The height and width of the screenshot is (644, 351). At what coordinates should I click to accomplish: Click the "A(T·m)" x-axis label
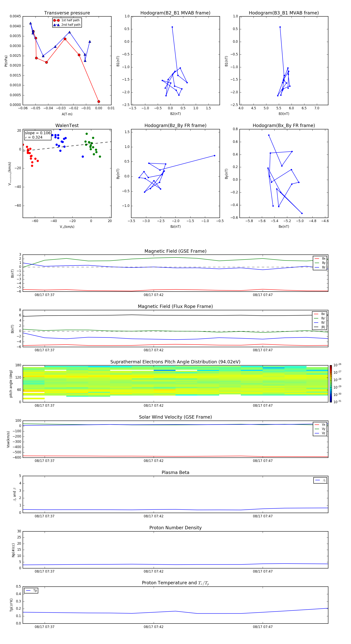(x=67, y=114)
